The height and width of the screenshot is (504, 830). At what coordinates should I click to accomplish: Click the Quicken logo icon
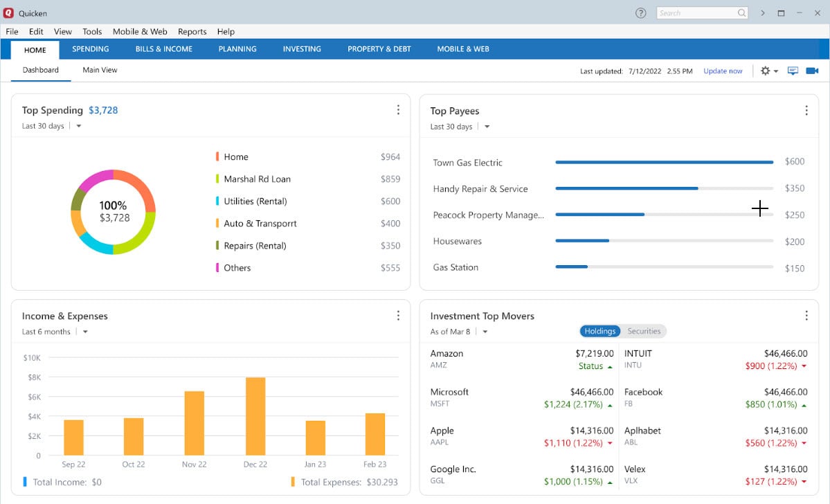point(8,12)
